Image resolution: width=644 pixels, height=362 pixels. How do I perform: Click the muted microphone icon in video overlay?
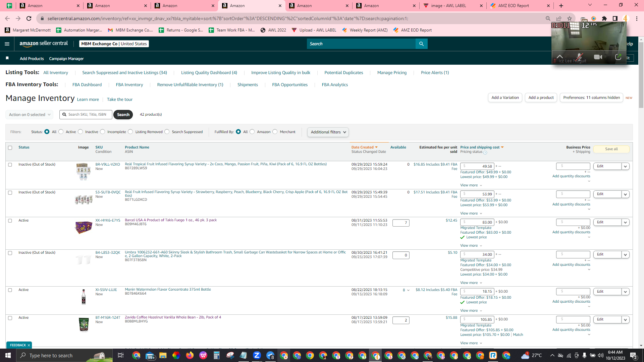pos(579,57)
